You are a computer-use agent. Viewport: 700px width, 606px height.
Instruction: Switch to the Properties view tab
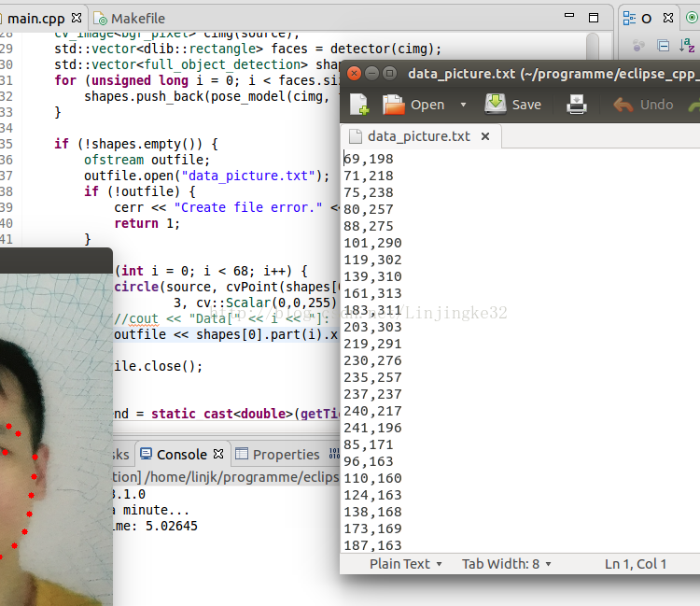[277, 455]
